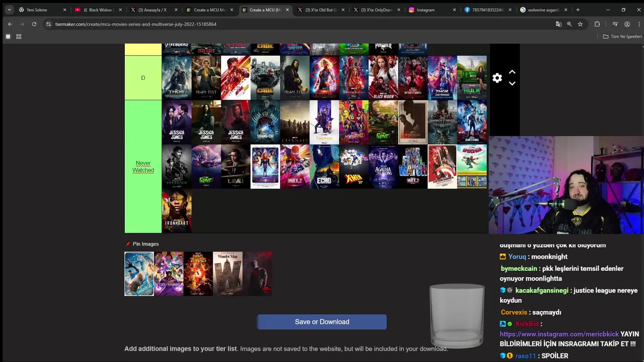Move the D tier row down
The image size is (644, 362).
click(512, 83)
